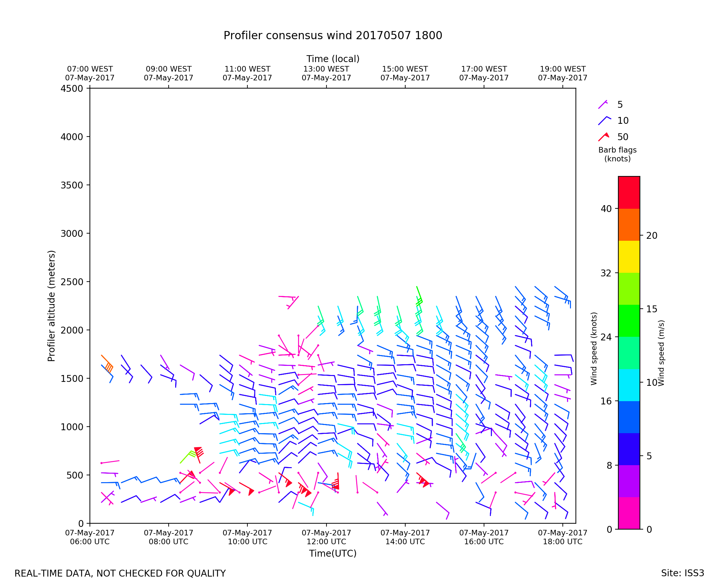The image size is (719, 588).
Task: Click the lime green wind barb near 700 meters
Action: 186,456
